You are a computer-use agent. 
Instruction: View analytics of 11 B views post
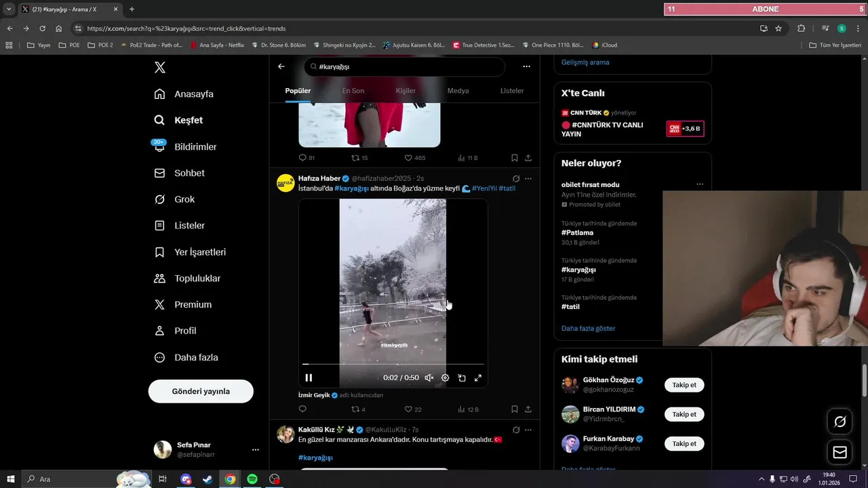click(x=468, y=158)
